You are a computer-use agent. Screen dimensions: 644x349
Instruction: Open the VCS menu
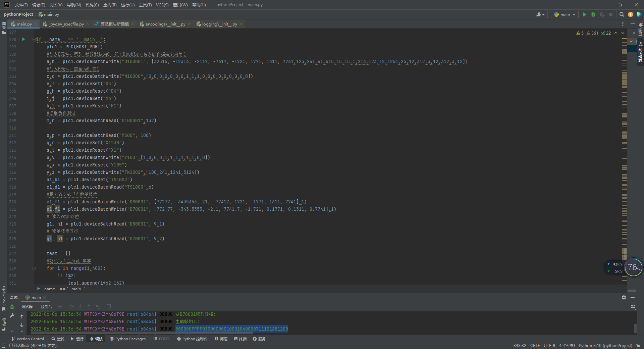click(162, 5)
